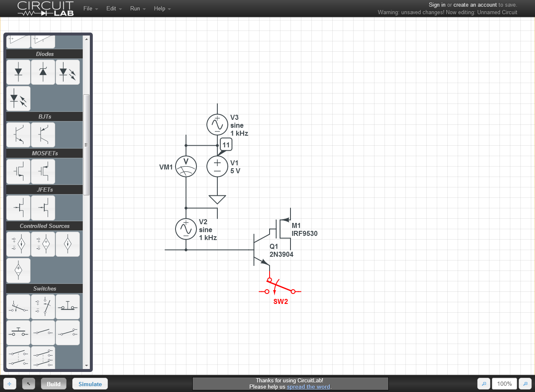
Task: Open the Help menu
Action: coord(162,8)
